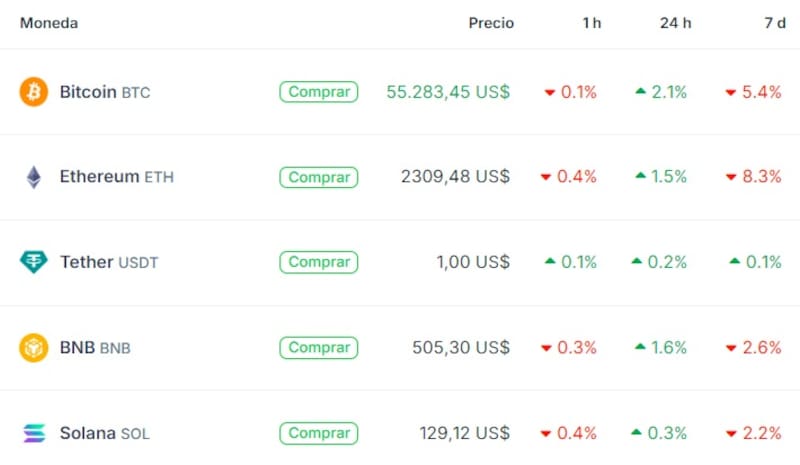Screen dimensions: 800x465
Task: Sort by the 24 h change column
Action: (675, 23)
